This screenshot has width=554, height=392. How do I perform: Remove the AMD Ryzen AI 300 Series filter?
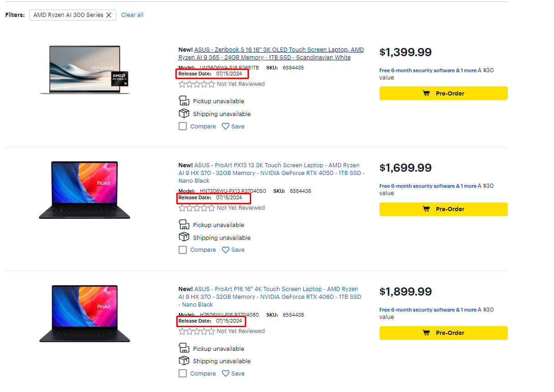tap(109, 15)
